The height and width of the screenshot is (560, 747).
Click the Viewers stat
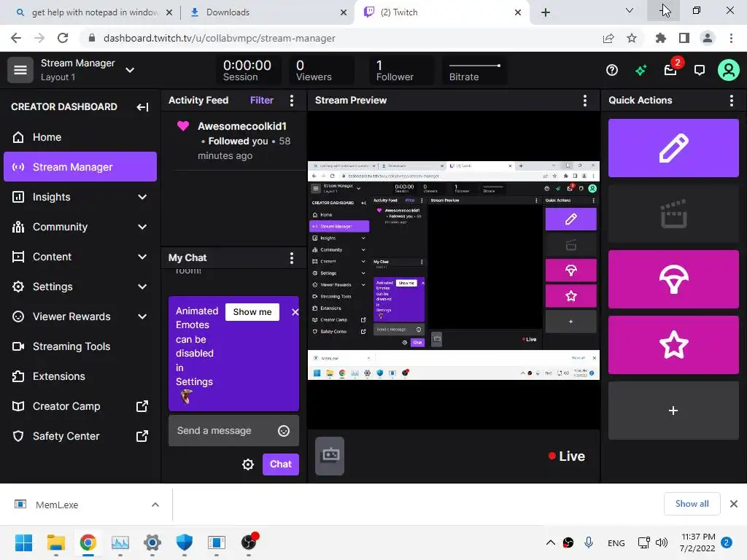[x=321, y=71]
